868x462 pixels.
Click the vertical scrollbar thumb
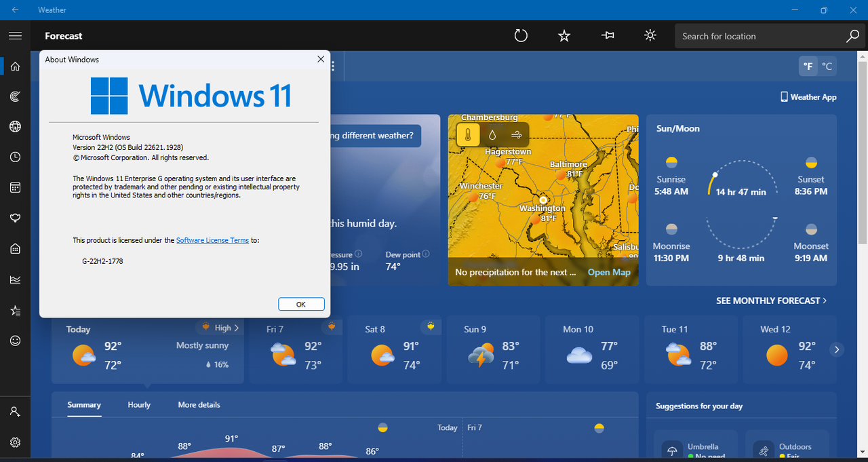(863, 153)
